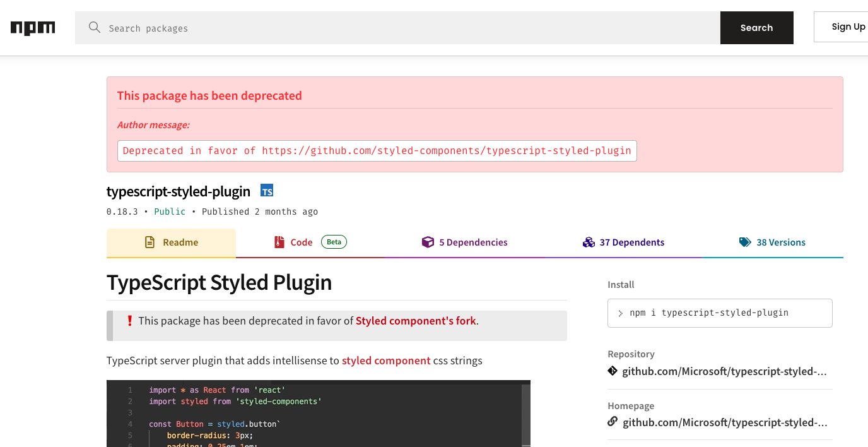Open the Sign Up button
The image size is (868, 447).
point(842,27)
